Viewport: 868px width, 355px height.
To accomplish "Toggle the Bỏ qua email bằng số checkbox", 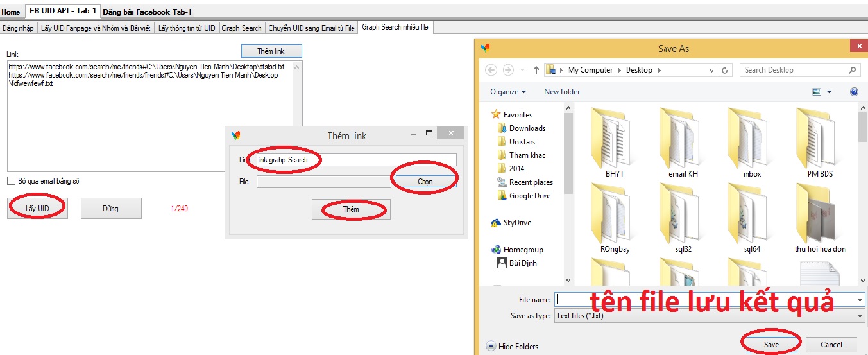I will 11,181.
